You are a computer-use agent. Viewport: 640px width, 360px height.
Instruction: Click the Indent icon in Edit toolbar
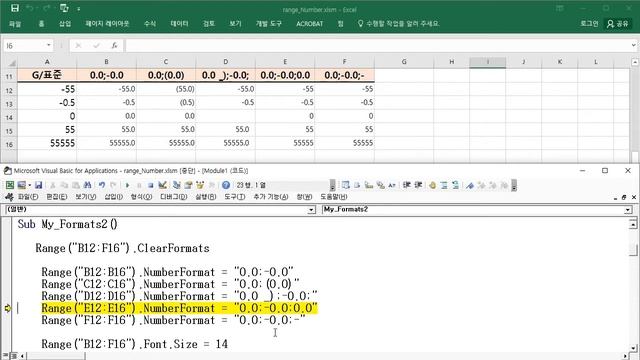(x=407, y=185)
